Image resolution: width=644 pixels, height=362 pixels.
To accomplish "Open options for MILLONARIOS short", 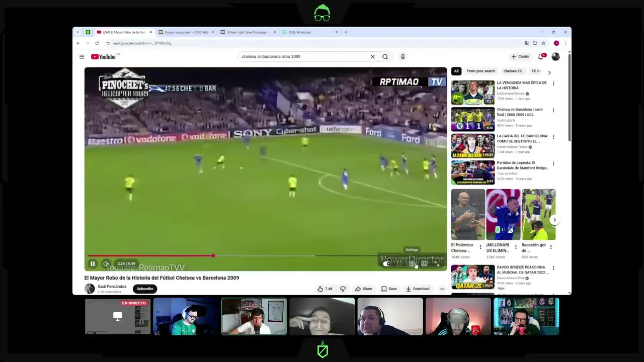I will click(515, 247).
